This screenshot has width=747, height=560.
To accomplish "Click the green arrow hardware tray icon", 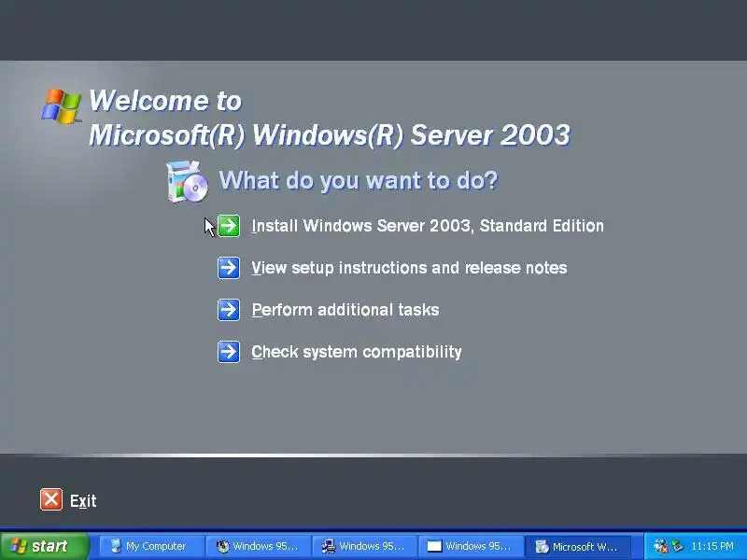I will (x=677, y=546).
